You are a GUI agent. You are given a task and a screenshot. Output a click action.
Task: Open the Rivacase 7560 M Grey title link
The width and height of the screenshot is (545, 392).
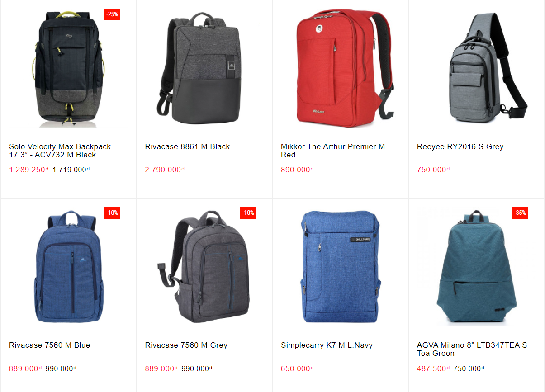tap(186, 345)
